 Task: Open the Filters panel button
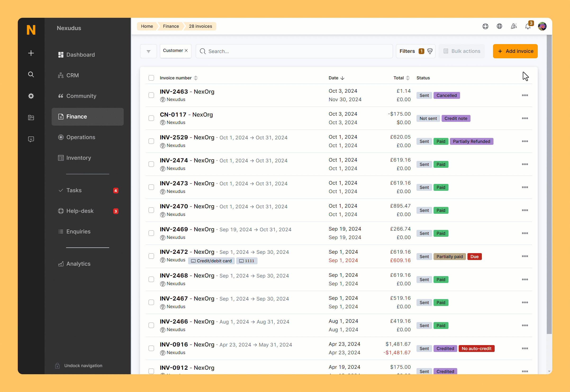[x=416, y=51]
